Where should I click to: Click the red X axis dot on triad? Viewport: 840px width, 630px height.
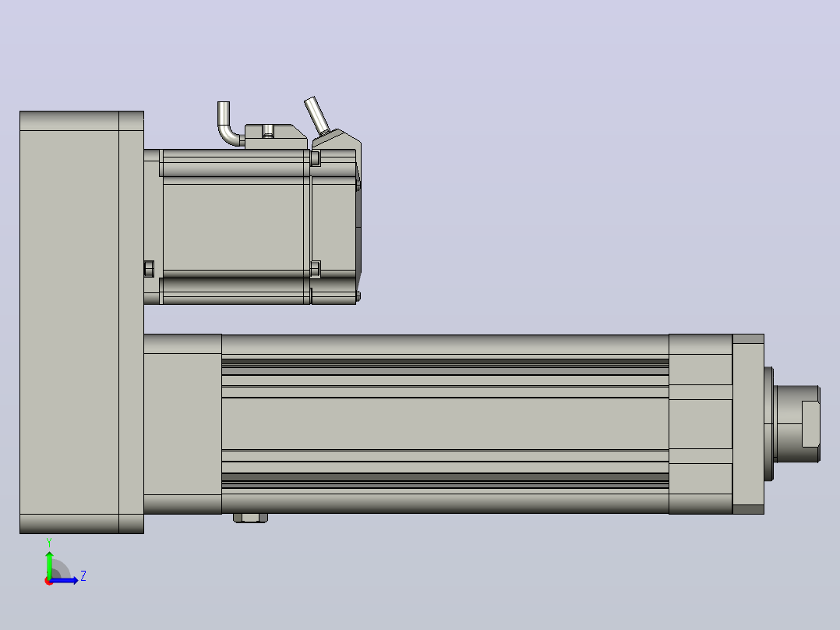(x=48, y=582)
